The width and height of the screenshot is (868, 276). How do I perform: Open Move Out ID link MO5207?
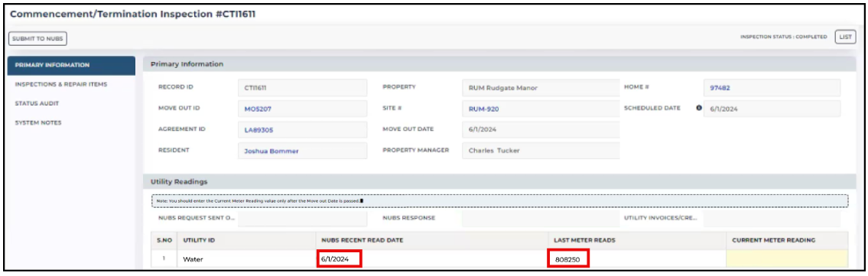click(x=258, y=109)
